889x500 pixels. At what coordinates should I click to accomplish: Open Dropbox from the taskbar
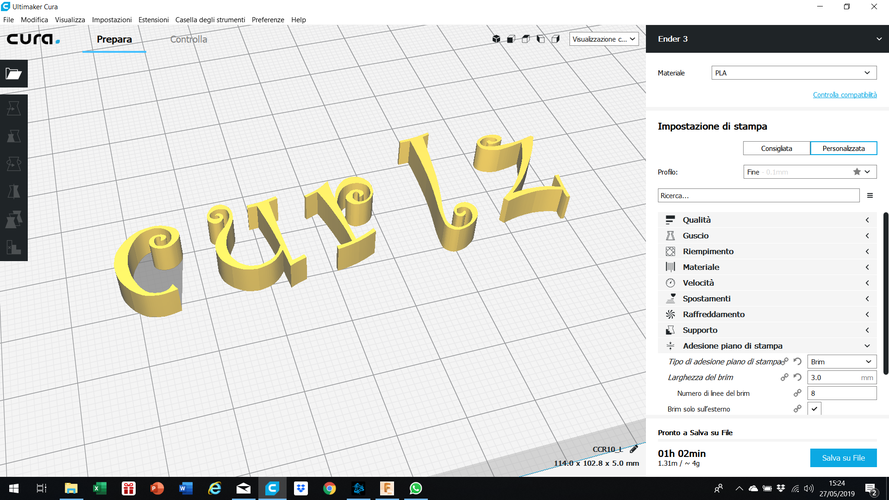point(300,488)
